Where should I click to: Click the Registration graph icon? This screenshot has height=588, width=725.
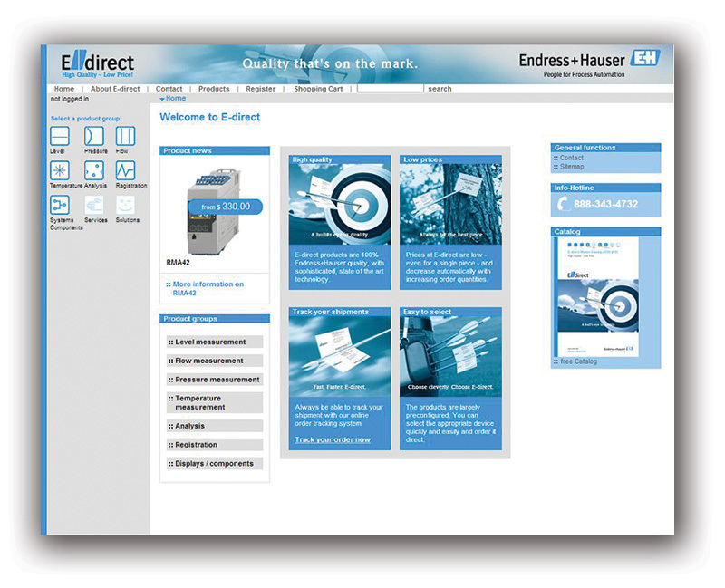(x=125, y=170)
